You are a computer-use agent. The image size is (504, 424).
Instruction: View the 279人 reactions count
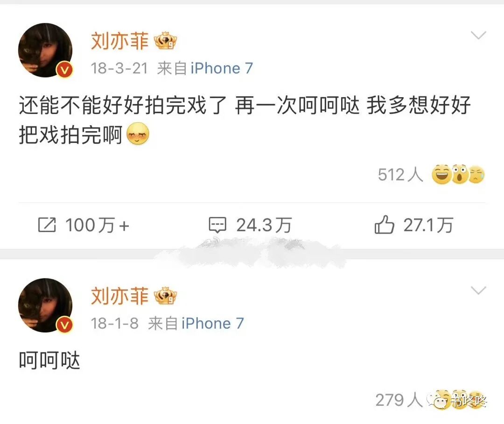pyautogui.click(x=399, y=400)
